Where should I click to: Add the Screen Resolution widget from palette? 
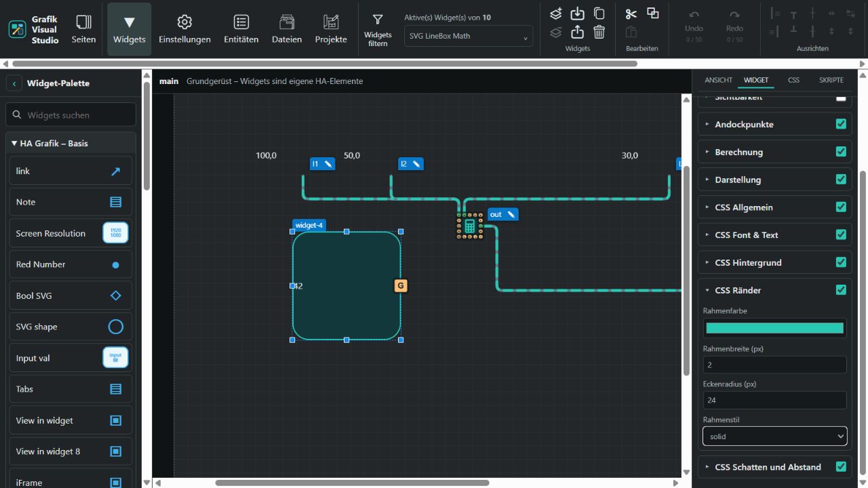tap(71, 233)
